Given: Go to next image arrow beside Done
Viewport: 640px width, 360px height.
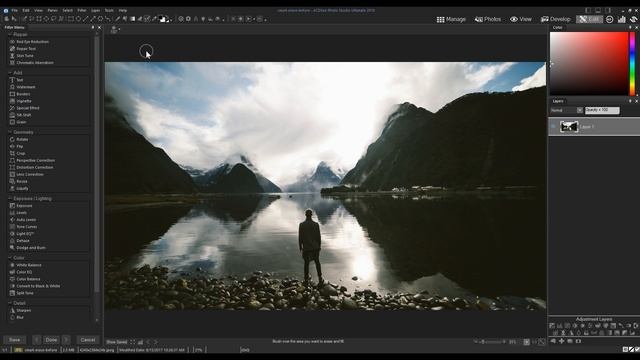Looking at the screenshot, I should (66, 340).
